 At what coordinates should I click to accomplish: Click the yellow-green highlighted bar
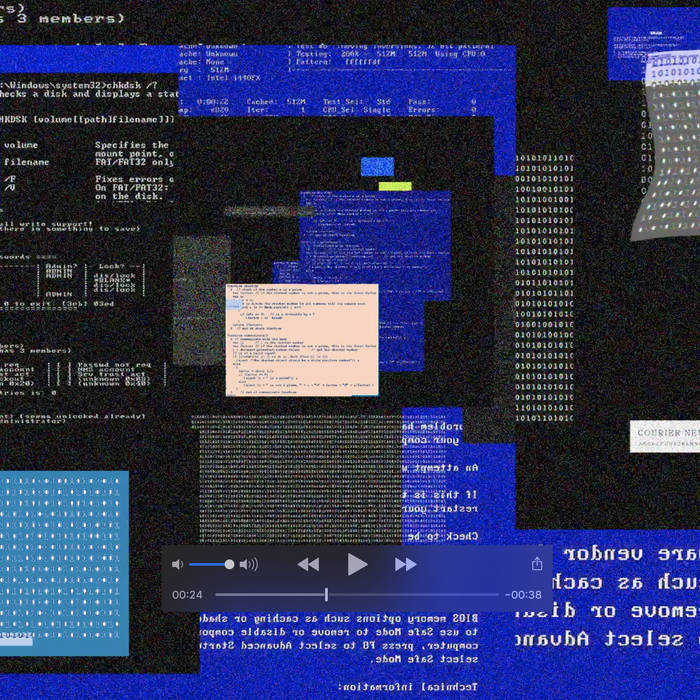click(x=395, y=185)
